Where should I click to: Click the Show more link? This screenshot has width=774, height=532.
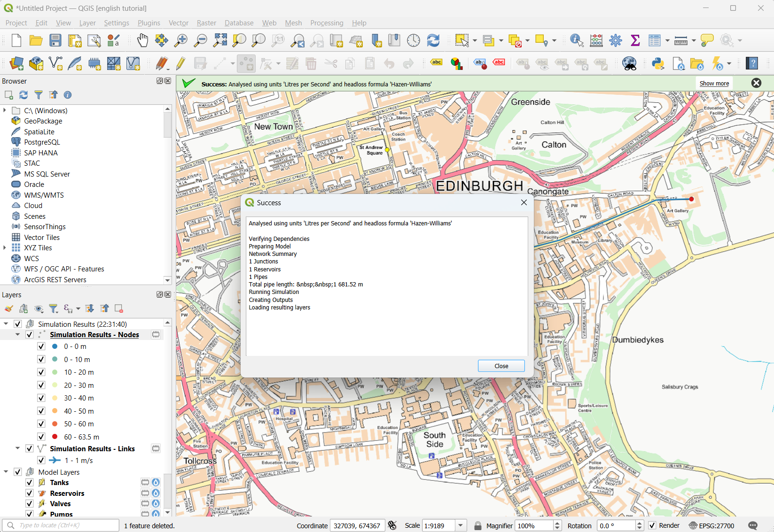[714, 84]
